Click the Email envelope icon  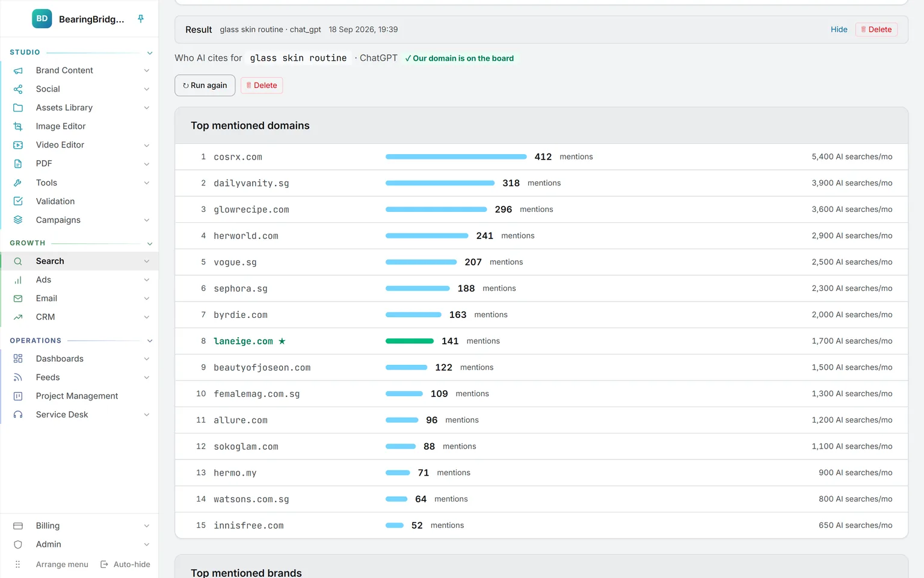click(18, 299)
